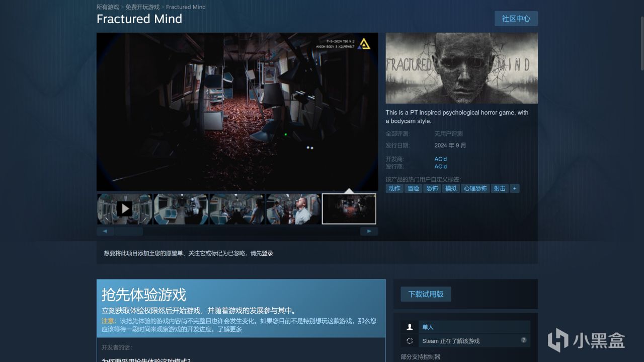
Task: Click the Fractured Mind header capsule image
Action: pos(462,68)
